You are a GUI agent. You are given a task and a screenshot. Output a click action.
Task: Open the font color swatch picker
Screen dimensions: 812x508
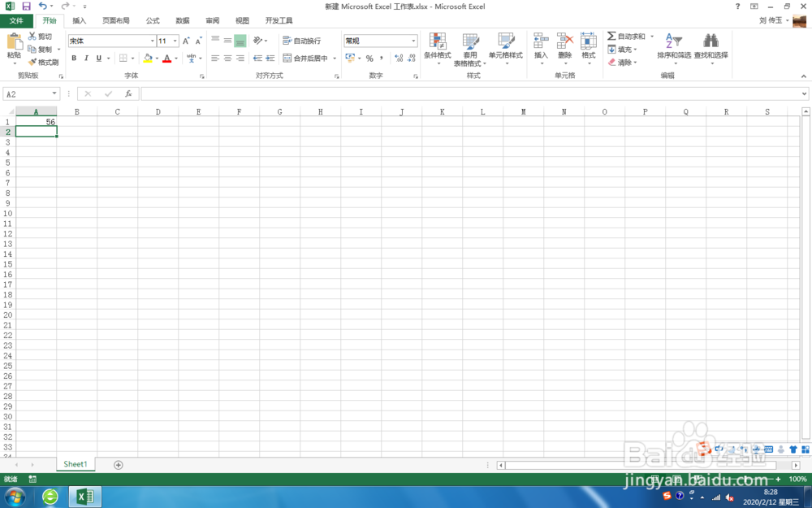[x=166, y=59]
